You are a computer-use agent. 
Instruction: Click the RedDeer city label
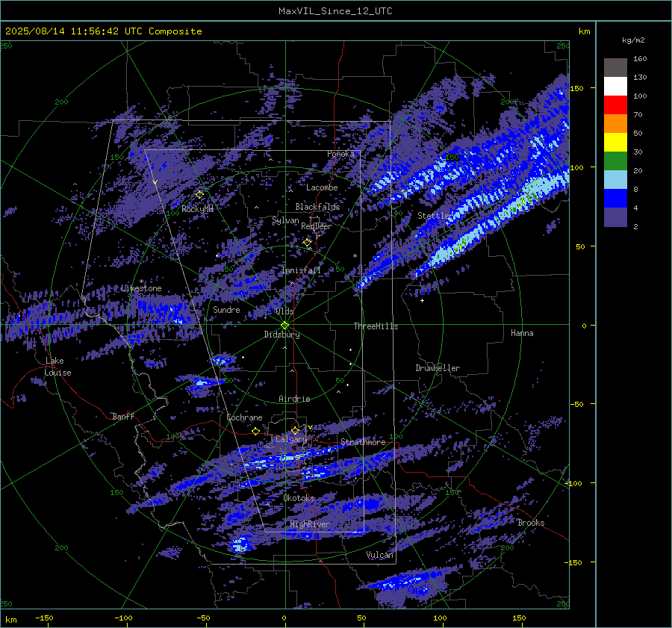317,226
